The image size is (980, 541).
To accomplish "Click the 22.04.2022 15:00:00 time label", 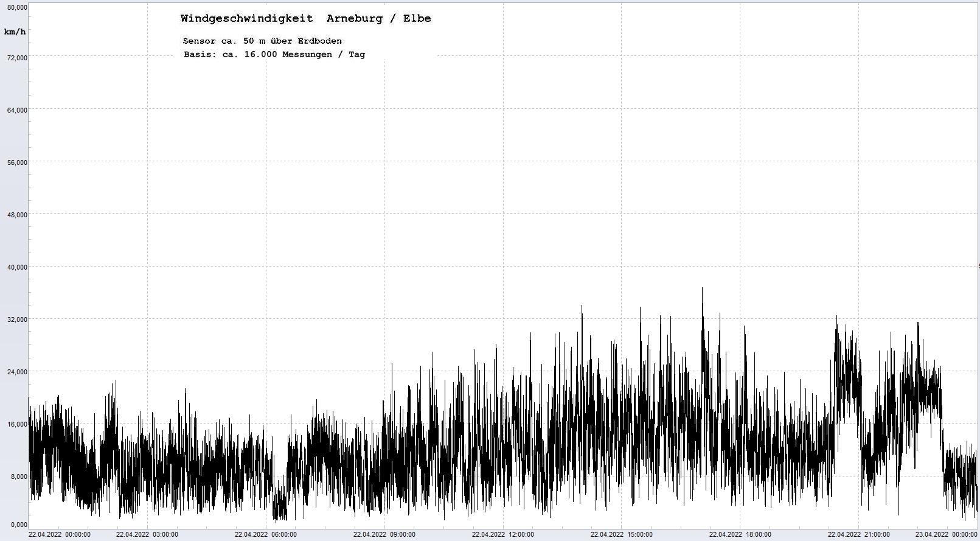I will click(x=621, y=535).
